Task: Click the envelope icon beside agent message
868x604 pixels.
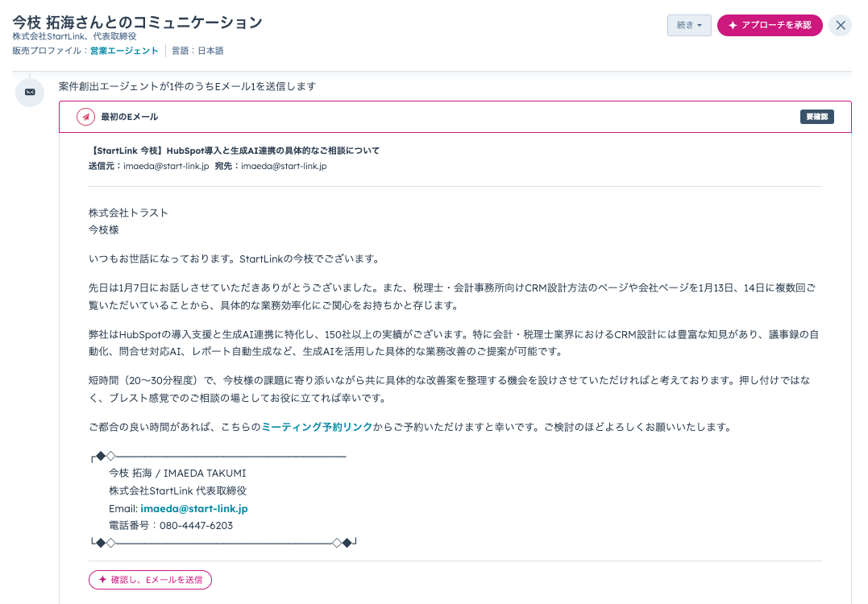Action: pos(30,93)
